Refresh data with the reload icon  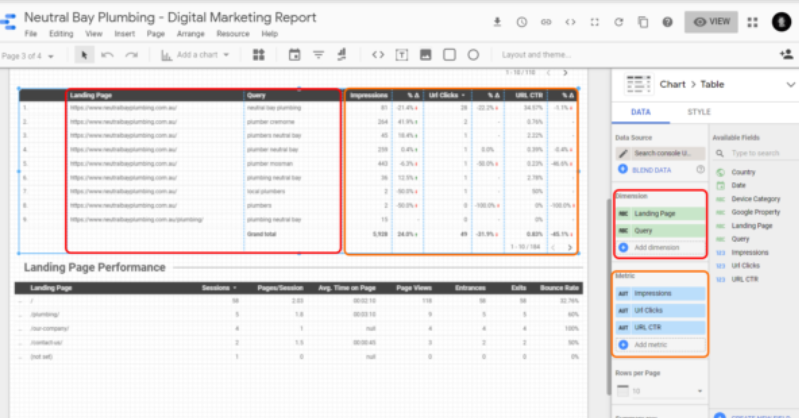tap(619, 22)
